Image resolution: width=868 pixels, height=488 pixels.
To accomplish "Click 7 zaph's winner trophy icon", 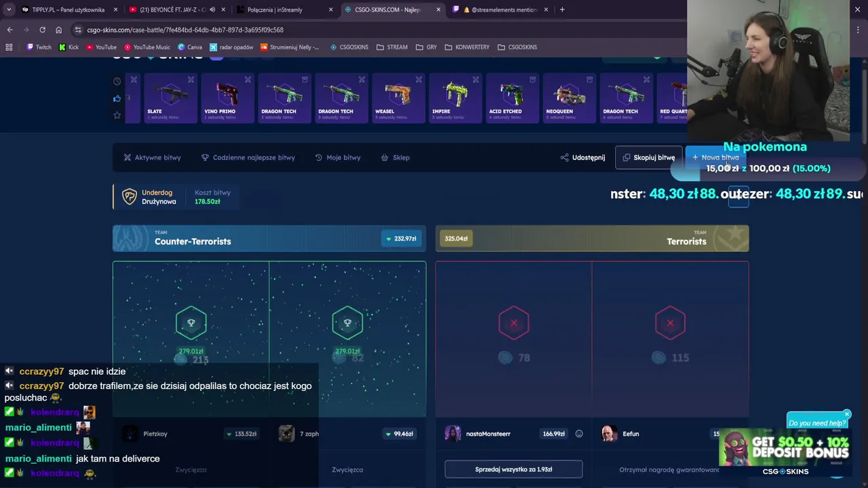I will 347,323.
